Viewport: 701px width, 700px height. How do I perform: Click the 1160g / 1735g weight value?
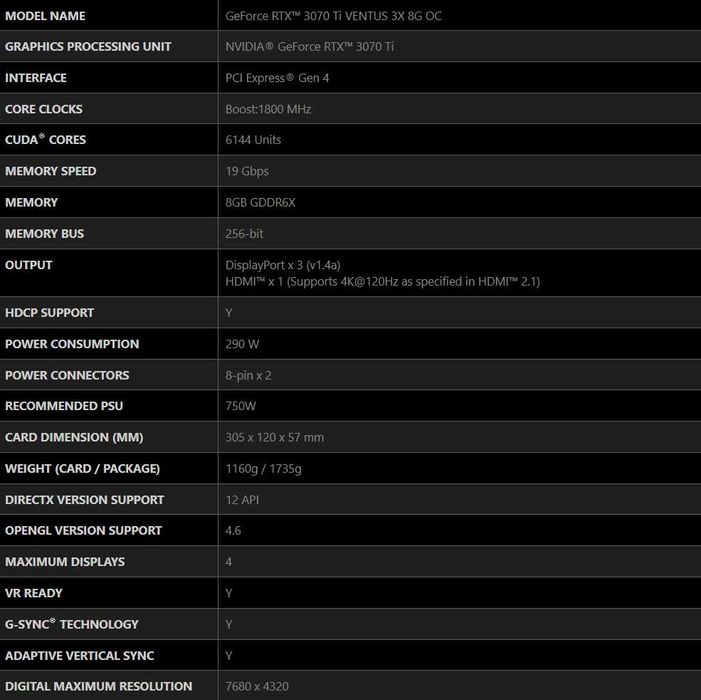264,468
